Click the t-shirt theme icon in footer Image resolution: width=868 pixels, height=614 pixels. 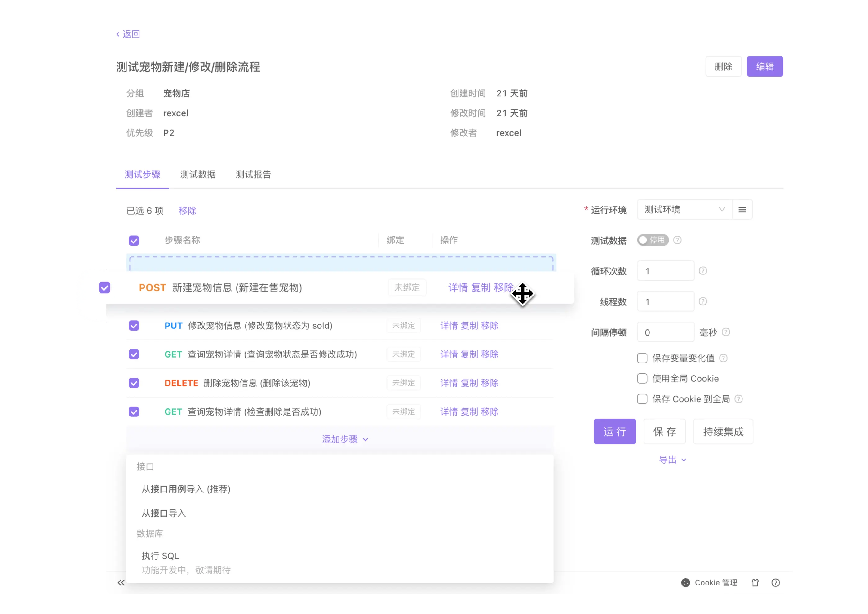coord(755,583)
